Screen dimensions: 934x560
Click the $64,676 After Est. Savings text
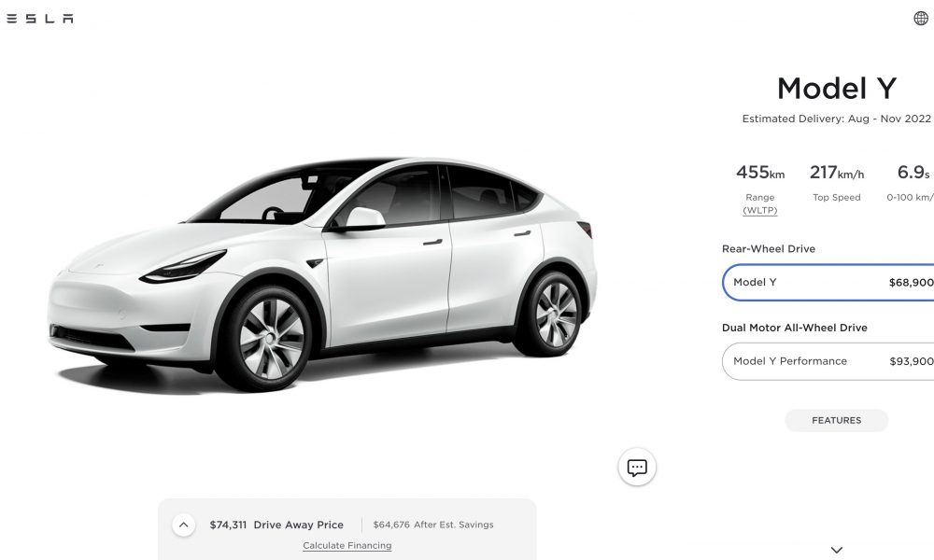(433, 525)
